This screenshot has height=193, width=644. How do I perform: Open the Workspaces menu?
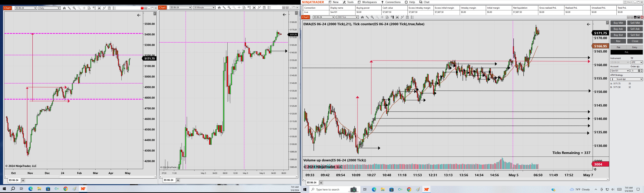(x=367, y=2)
